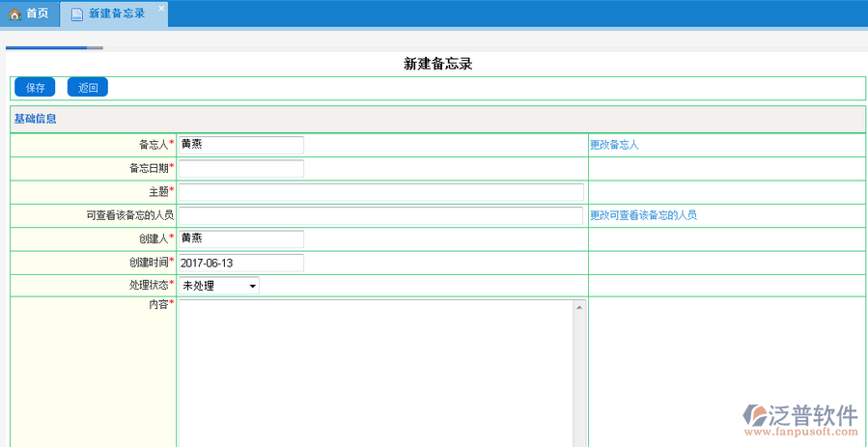Click the 创建人 field containing 黄燕

(240, 238)
